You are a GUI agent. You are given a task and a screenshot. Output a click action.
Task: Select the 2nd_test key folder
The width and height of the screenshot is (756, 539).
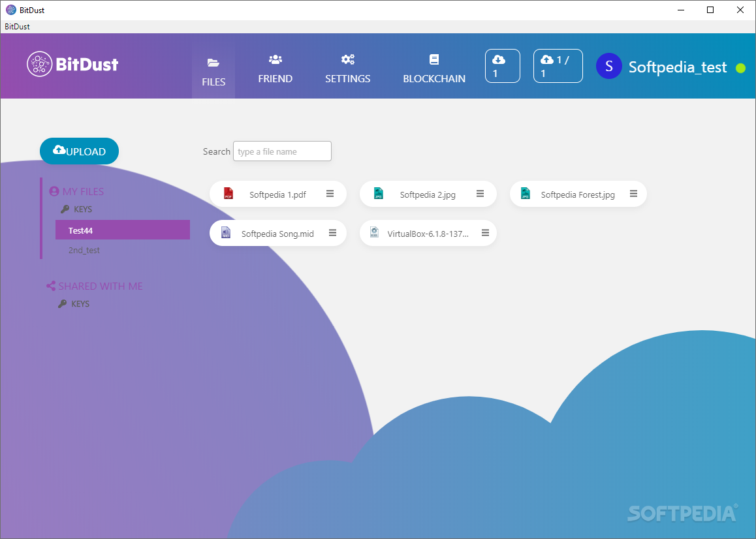click(84, 250)
